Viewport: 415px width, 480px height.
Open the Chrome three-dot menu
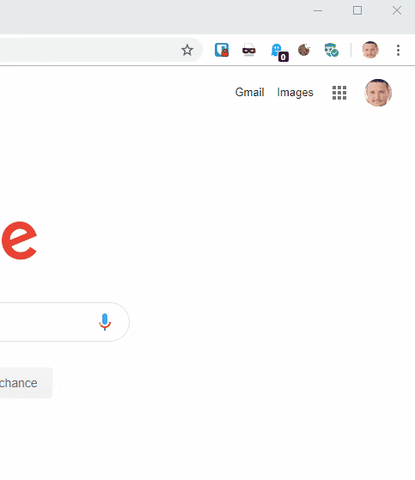click(398, 50)
